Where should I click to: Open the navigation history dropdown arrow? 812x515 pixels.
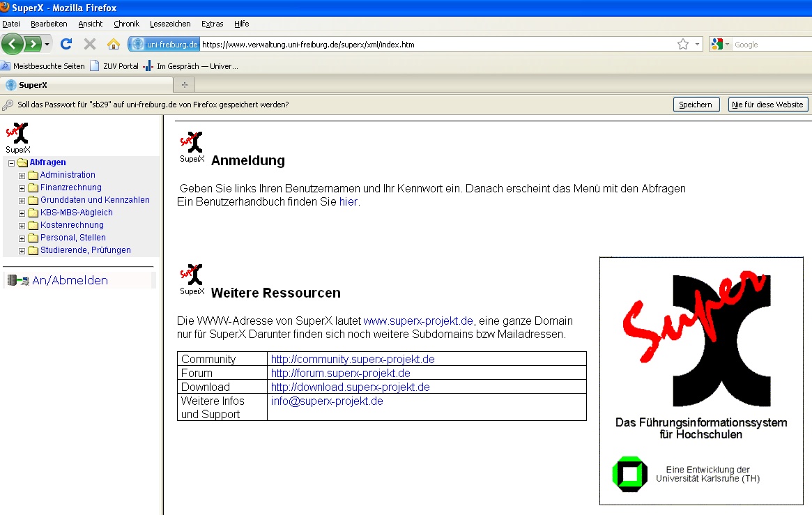[x=47, y=44]
